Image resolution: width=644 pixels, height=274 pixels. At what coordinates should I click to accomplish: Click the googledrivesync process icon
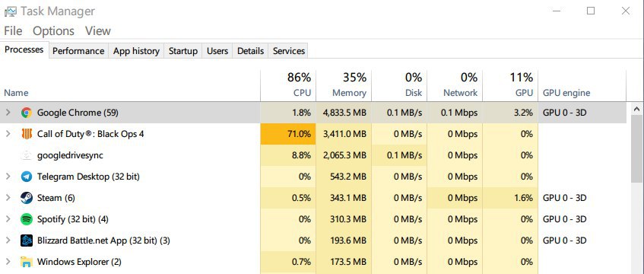(x=27, y=155)
